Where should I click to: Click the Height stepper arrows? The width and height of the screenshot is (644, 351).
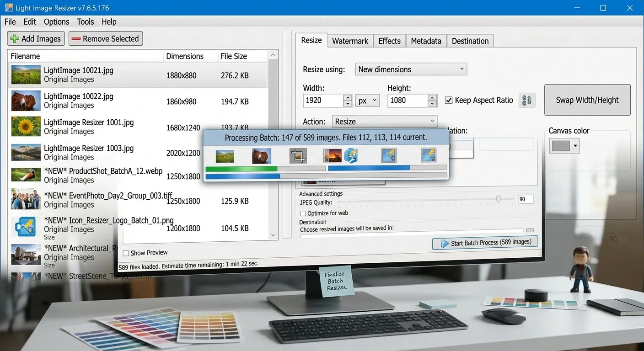coord(432,101)
